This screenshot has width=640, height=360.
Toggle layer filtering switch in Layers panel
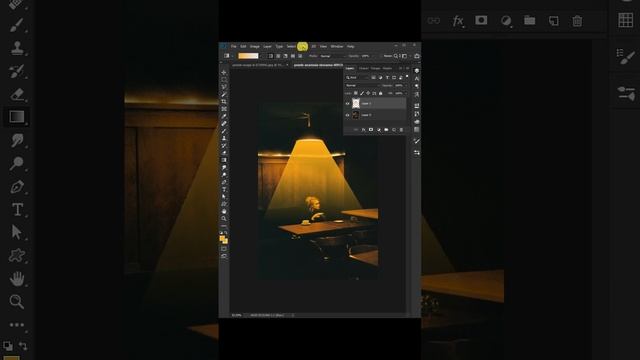(407, 76)
